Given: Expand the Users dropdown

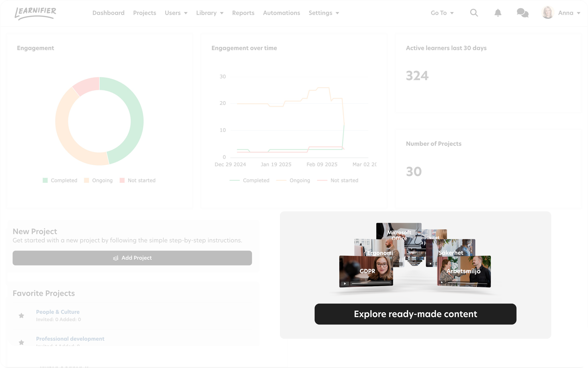Looking at the screenshot, I should [x=176, y=13].
